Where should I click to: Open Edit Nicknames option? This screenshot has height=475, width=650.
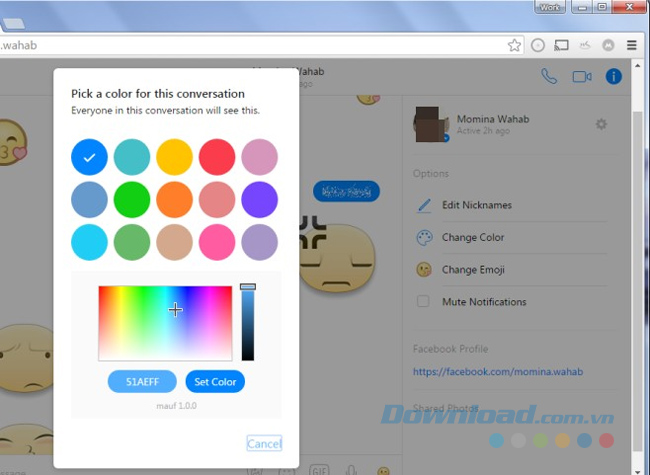coord(476,205)
